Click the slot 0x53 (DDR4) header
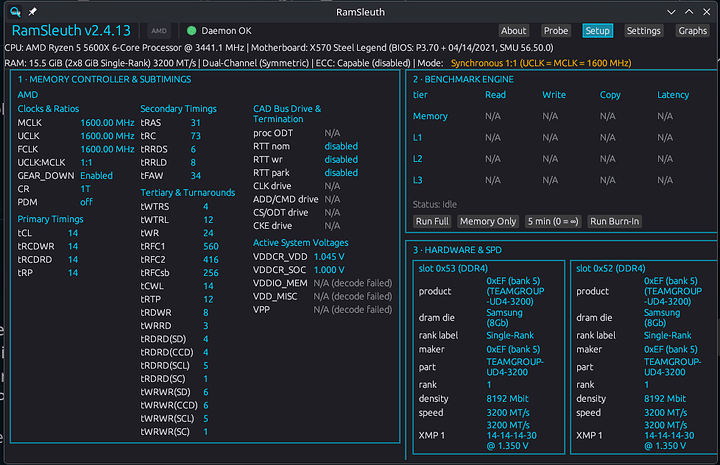Viewport: 720px width, 465px height. [453, 269]
